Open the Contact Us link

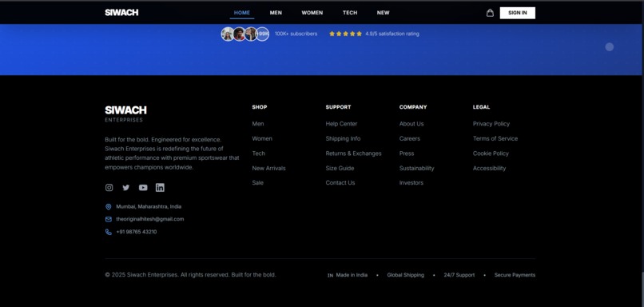tap(340, 182)
